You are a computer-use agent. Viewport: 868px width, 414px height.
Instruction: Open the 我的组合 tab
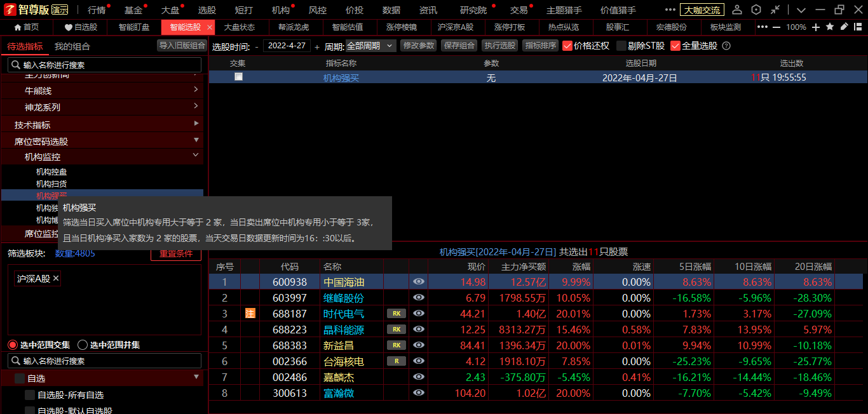point(72,46)
